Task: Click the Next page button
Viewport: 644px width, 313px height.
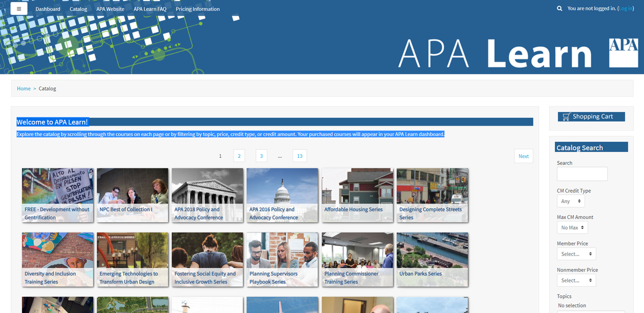Action: 524,156
